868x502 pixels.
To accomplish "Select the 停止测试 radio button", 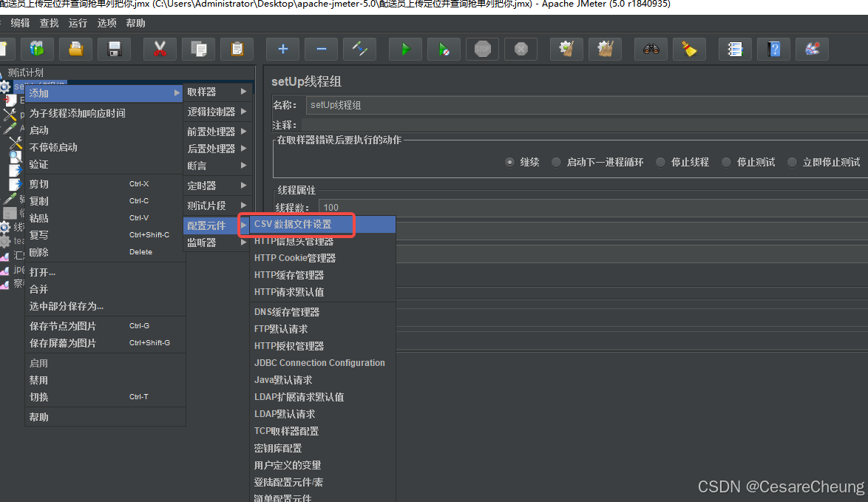I will (x=726, y=162).
